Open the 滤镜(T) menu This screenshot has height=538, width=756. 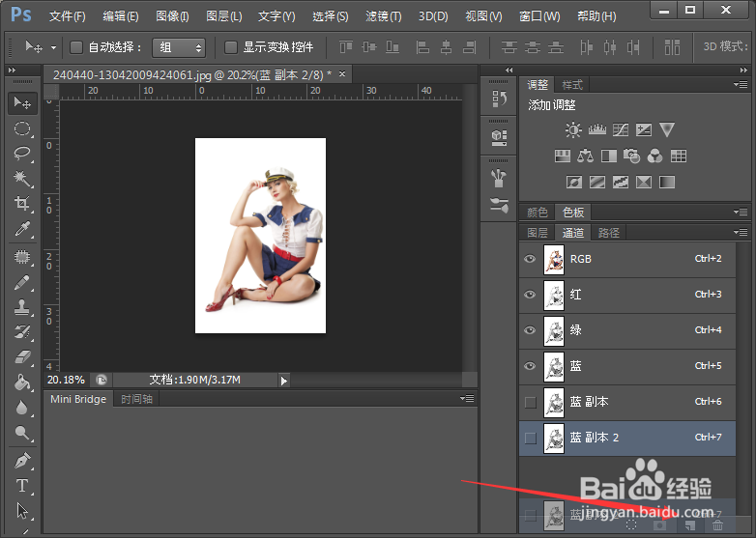[x=383, y=16]
